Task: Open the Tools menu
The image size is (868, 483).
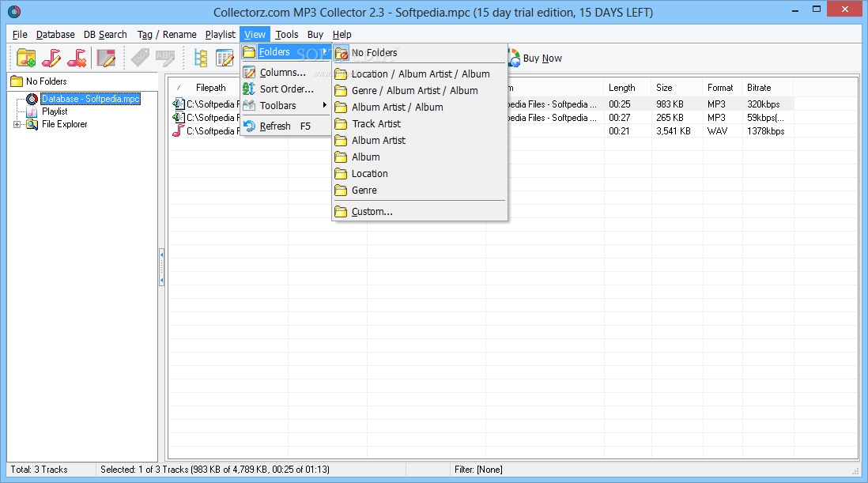Action: (287, 34)
